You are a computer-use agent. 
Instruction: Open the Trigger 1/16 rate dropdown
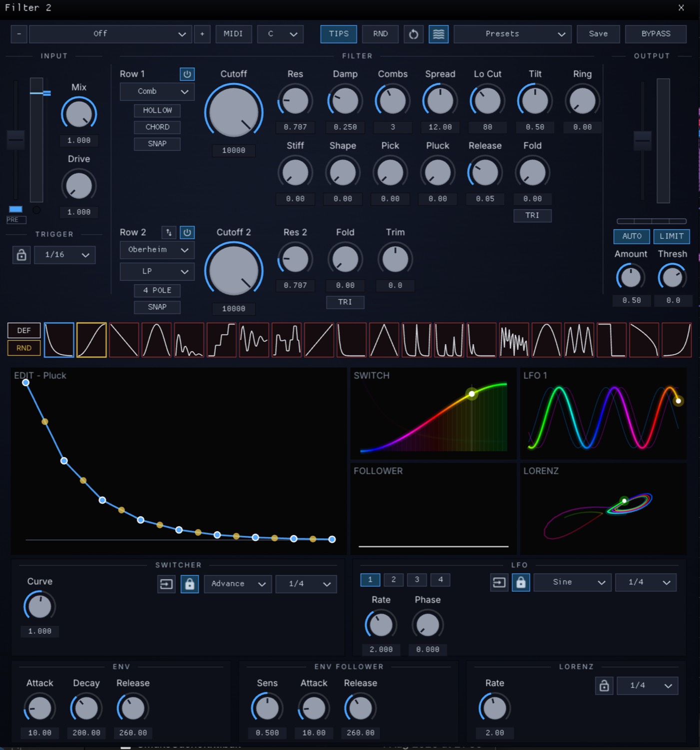coord(64,255)
